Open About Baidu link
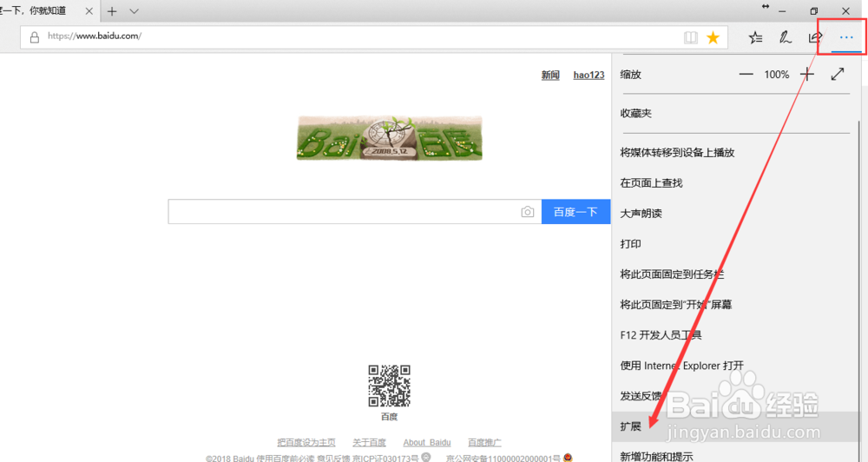The width and height of the screenshot is (868, 462). (427, 443)
